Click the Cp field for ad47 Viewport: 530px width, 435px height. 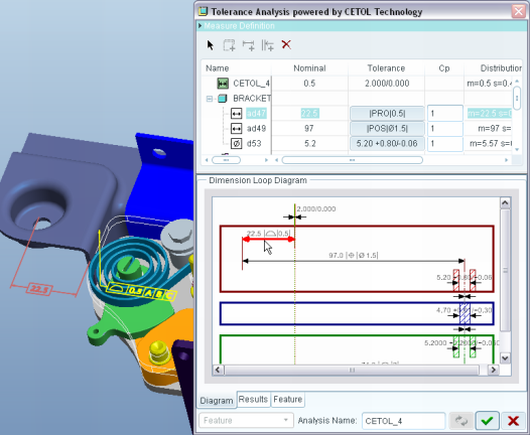point(445,114)
